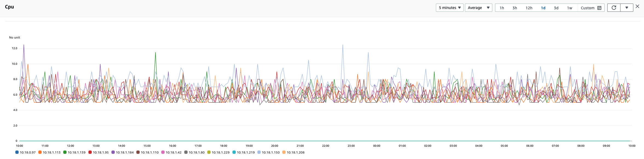The width and height of the screenshot is (644, 159).
Task: Select the 10.18.1.95 legend label
Action: point(101,152)
